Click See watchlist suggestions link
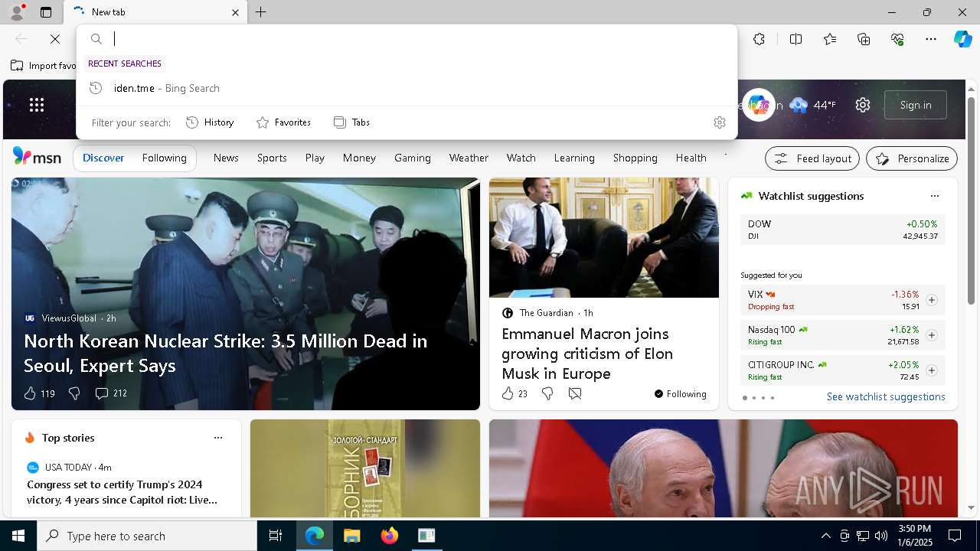 [x=886, y=396]
